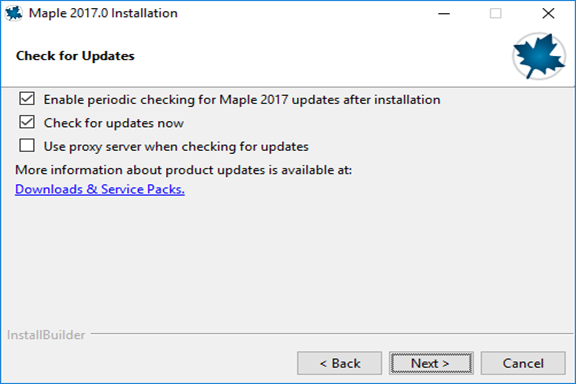Image resolution: width=576 pixels, height=384 pixels.
Task: Click the separator line beside InstallBuilder
Action: [x=332, y=334]
